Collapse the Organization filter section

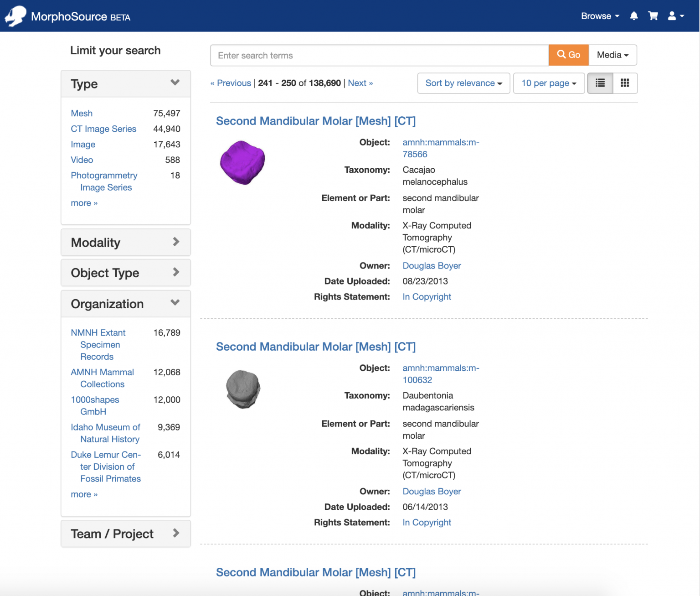(x=175, y=302)
